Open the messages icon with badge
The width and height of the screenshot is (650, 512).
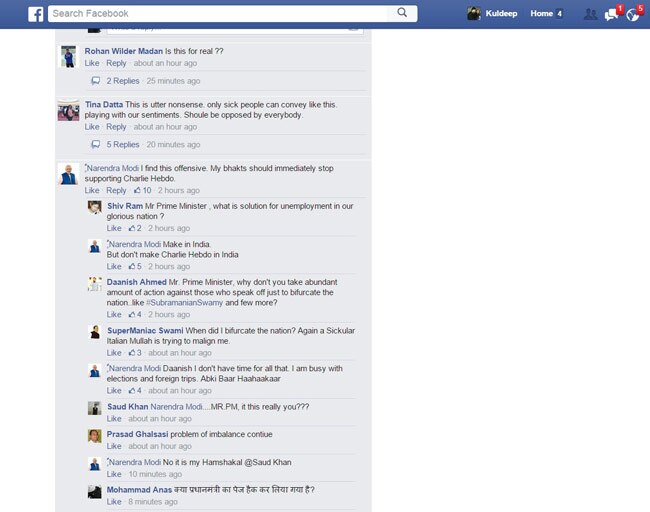(x=613, y=14)
